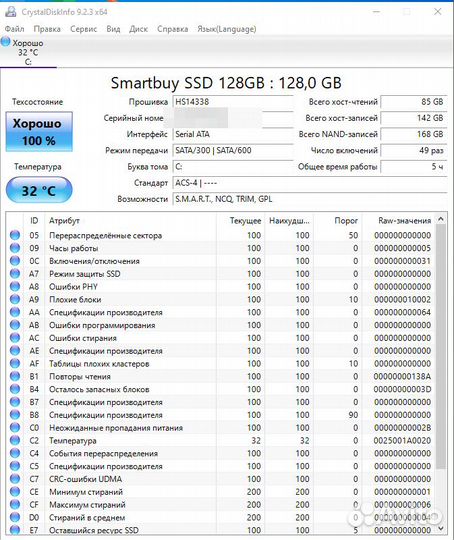
Task: Click raw value 0000000138A of Повторы чтения
Action: [x=402, y=376]
